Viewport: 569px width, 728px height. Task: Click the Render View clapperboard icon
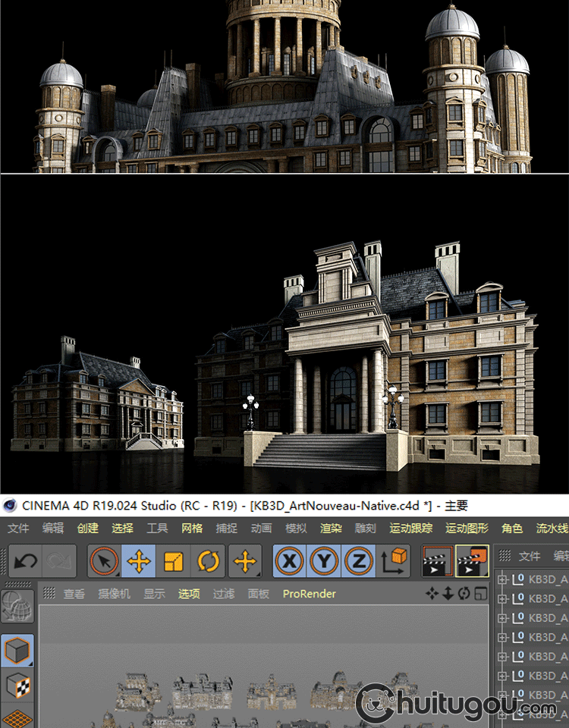(x=437, y=562)
